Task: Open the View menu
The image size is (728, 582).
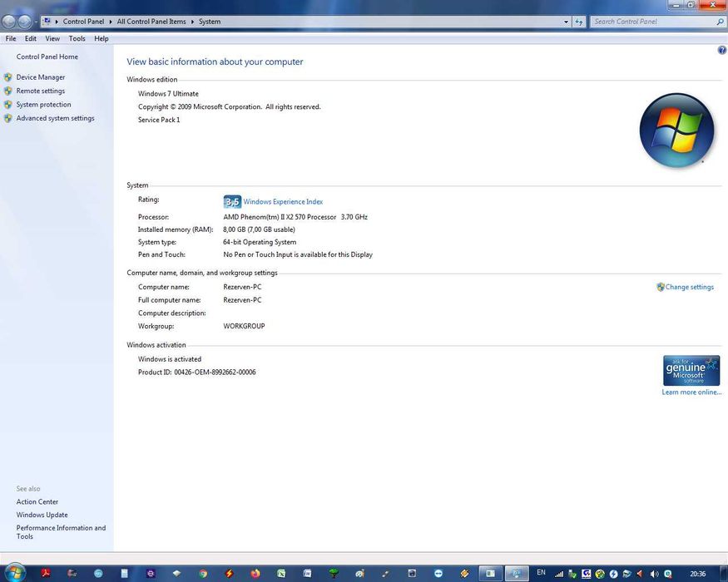Action: tap(52, 38)
